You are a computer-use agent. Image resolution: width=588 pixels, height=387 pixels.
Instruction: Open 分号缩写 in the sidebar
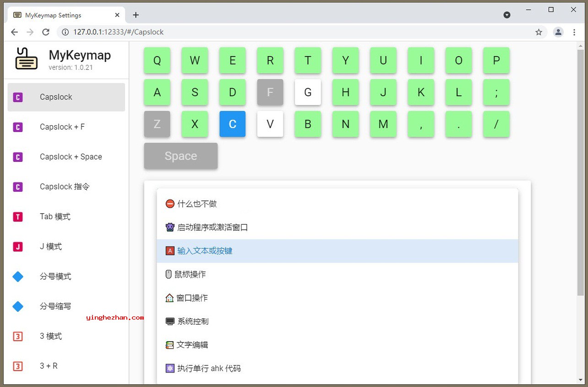click(x=66, y=306)
